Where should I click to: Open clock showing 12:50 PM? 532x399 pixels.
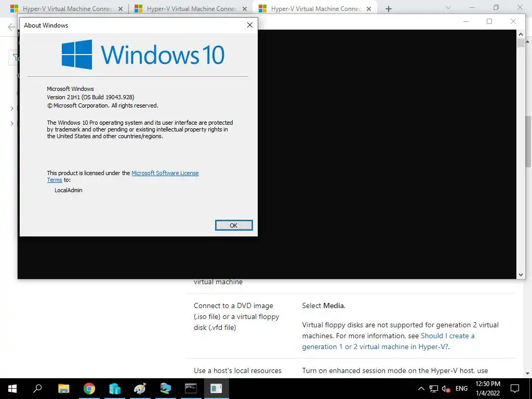(487, 389)
